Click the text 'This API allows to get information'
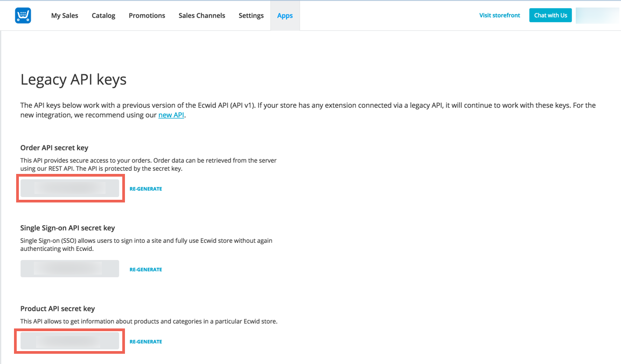Screen dimensions: 621x364 tap(149, 321)
